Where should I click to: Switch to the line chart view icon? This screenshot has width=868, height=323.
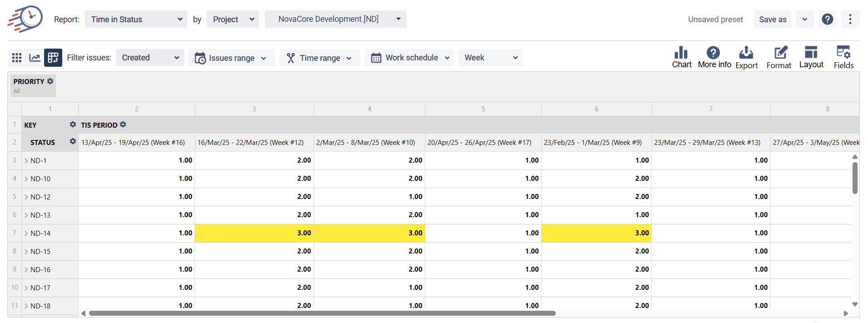(x=35, y=58)
